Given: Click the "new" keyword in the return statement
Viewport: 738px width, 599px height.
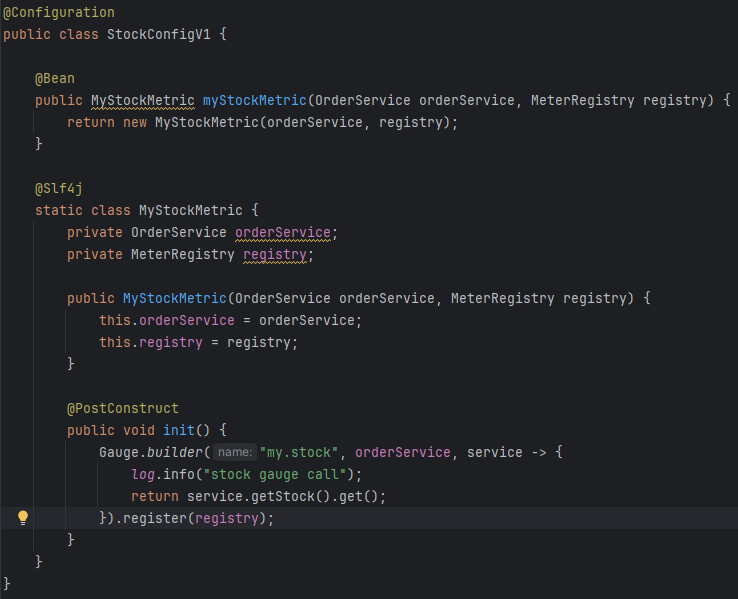Looking at the screenshot, I should pyautogui.click(x=135, y=122).
